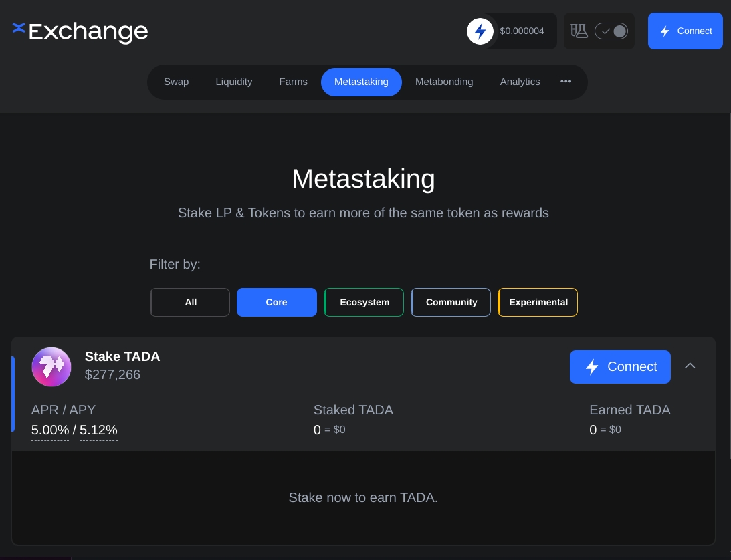The height and width of the screenshot is (560, 731).
Task: Switch to the Farms tab
Action: pyautogui.click(x=294, y=82)
